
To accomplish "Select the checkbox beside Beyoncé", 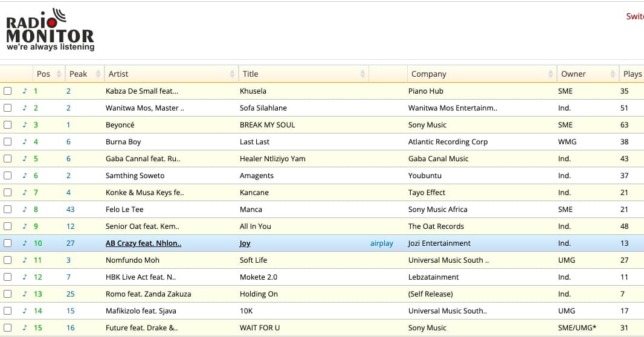I will [7, 125].
